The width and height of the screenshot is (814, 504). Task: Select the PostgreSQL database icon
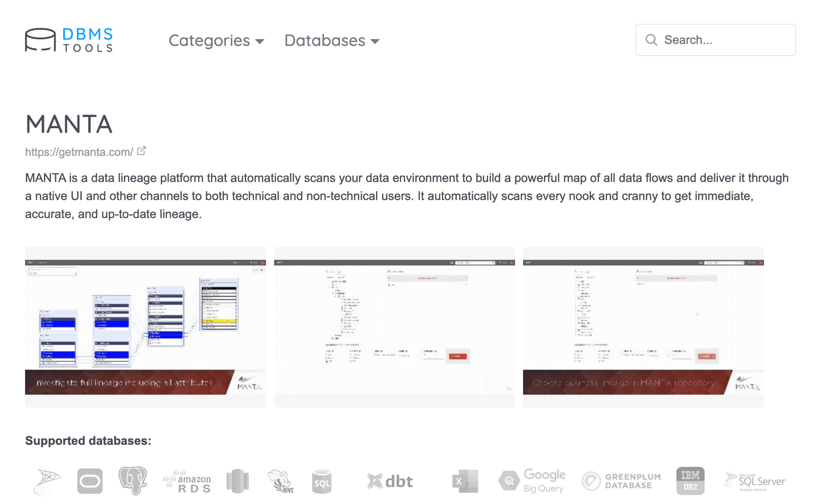(x=133, y=481)
